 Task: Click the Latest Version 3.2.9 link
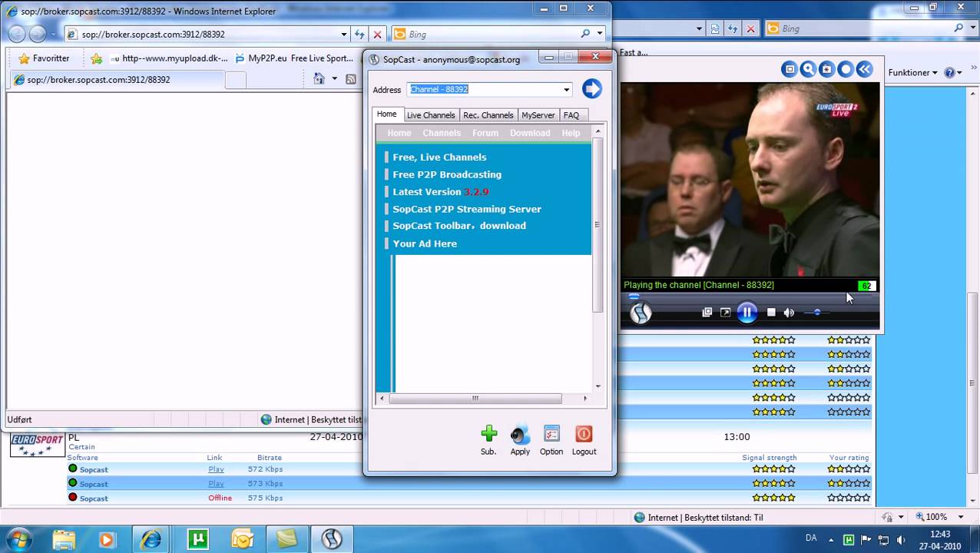tap(441, 192)
